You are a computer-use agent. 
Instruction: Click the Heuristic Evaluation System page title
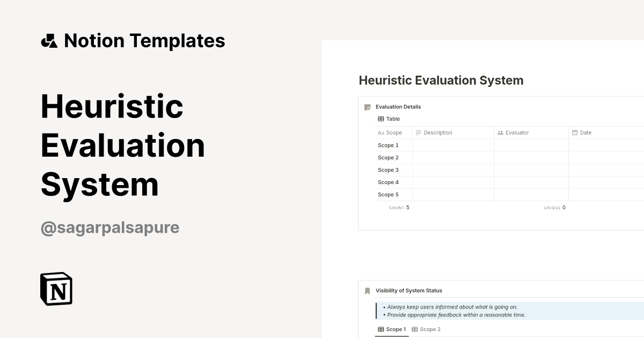(x=441, y=80)
